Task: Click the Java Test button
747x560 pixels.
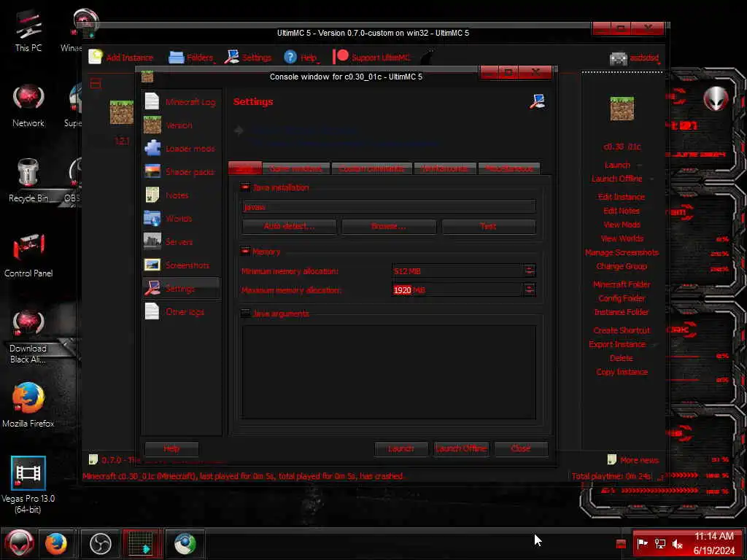Action: 488,226
